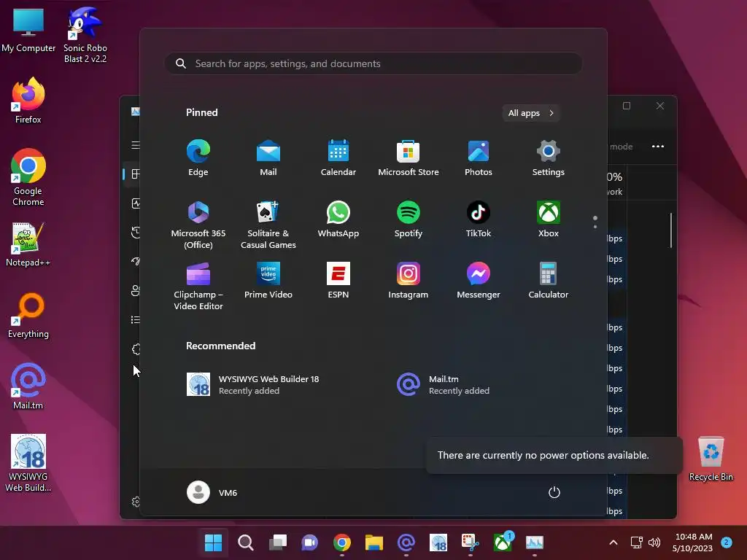Launch the Photos app
The image size is (747, 560).
[x=479, y=158]
